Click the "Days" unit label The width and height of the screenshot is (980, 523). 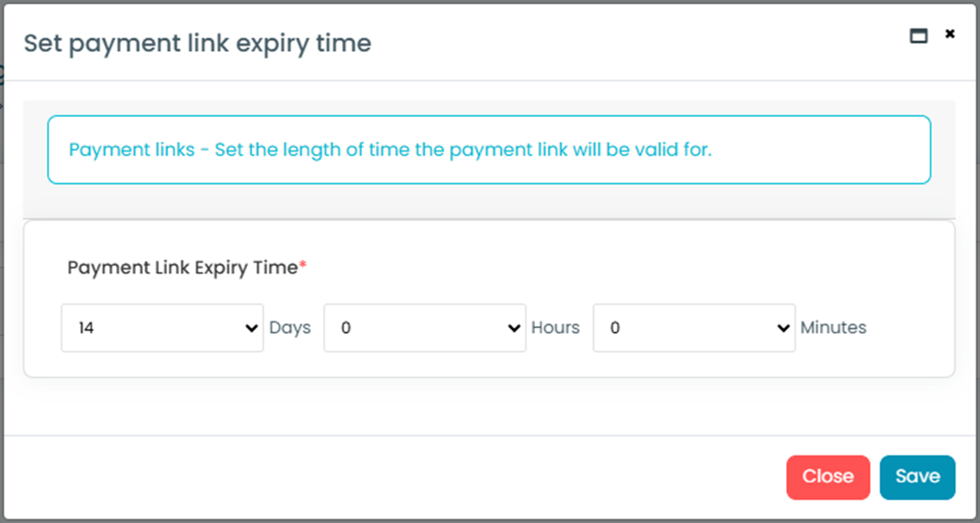pos(290,328)
